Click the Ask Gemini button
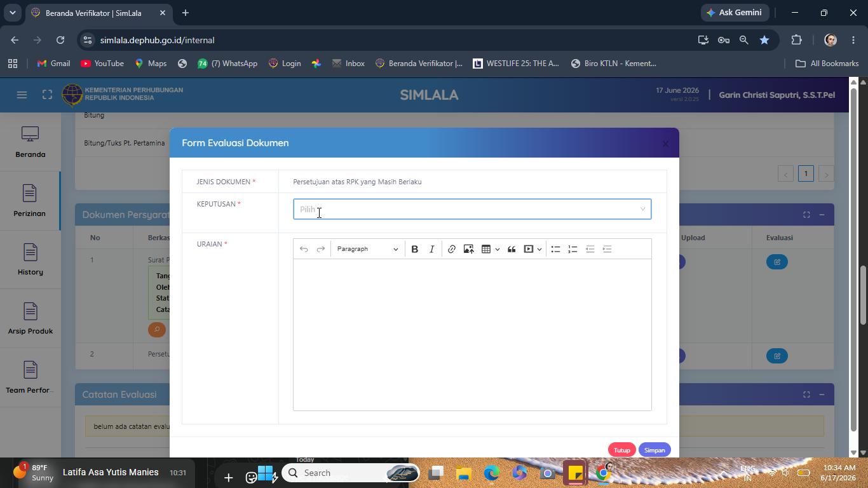The height and width of the screenshot is (488, 868). click(735, 13)
